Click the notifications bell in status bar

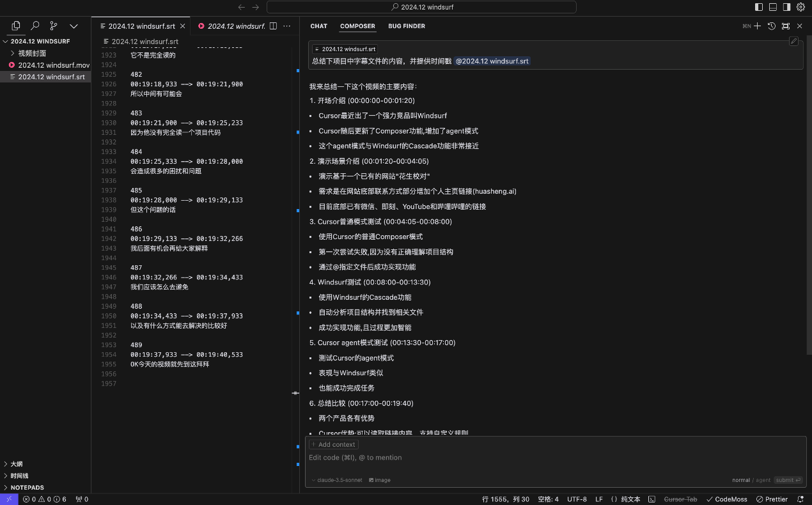[x=800, y=499]
